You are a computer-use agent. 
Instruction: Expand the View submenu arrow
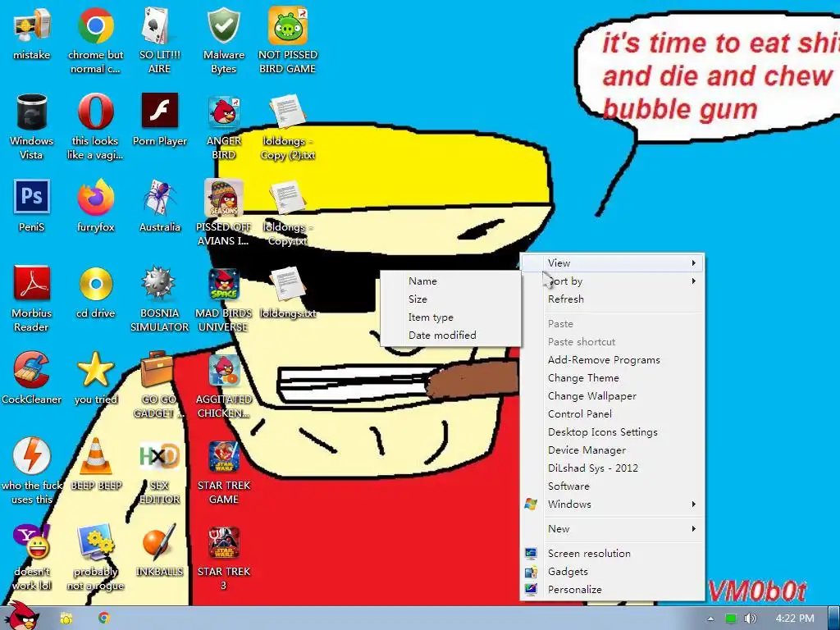pos(694,263)
